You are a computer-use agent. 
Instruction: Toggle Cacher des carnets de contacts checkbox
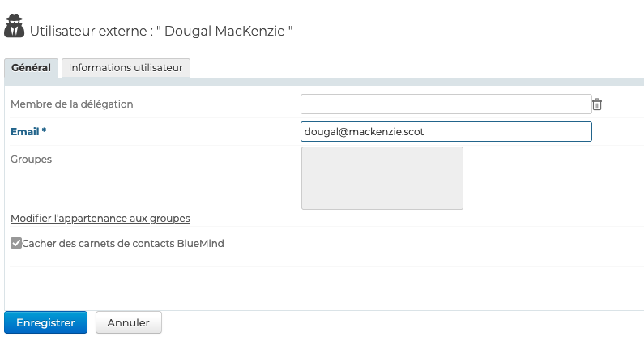pyautogui.click(x=16, y=243)
